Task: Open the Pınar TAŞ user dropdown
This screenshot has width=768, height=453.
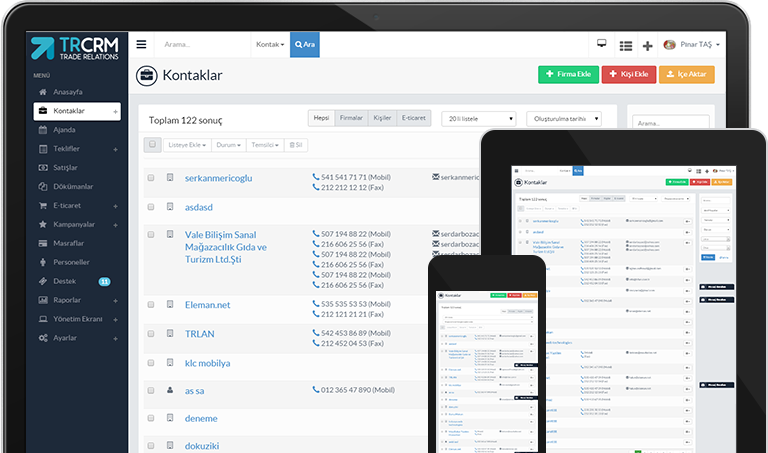Action: point(692,45)
